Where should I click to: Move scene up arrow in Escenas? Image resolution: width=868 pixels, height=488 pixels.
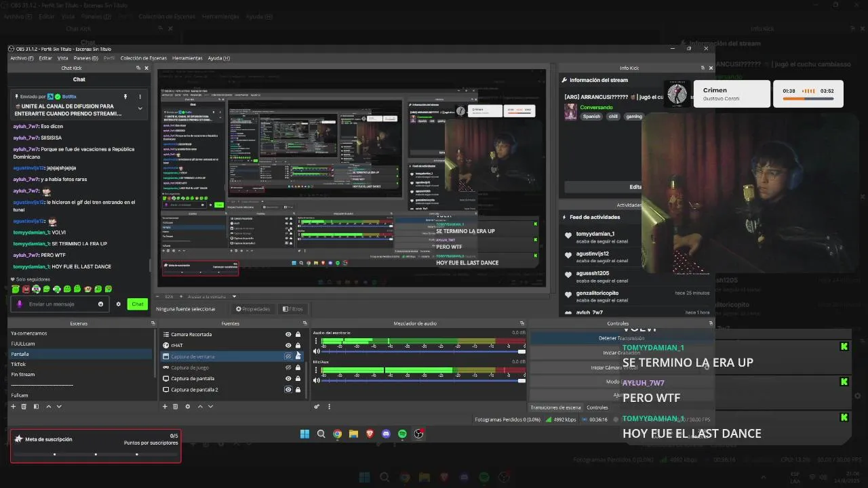[x=48, y=407]
